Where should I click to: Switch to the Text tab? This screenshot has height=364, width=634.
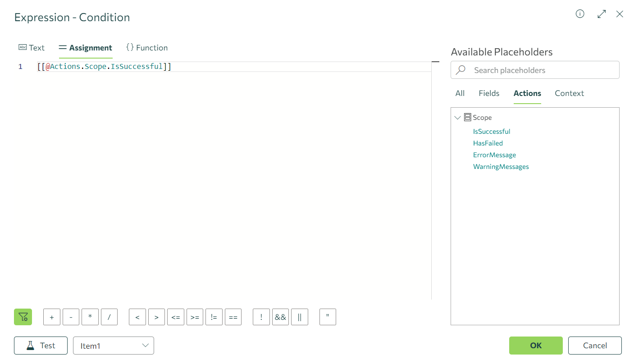click(32, 48)
